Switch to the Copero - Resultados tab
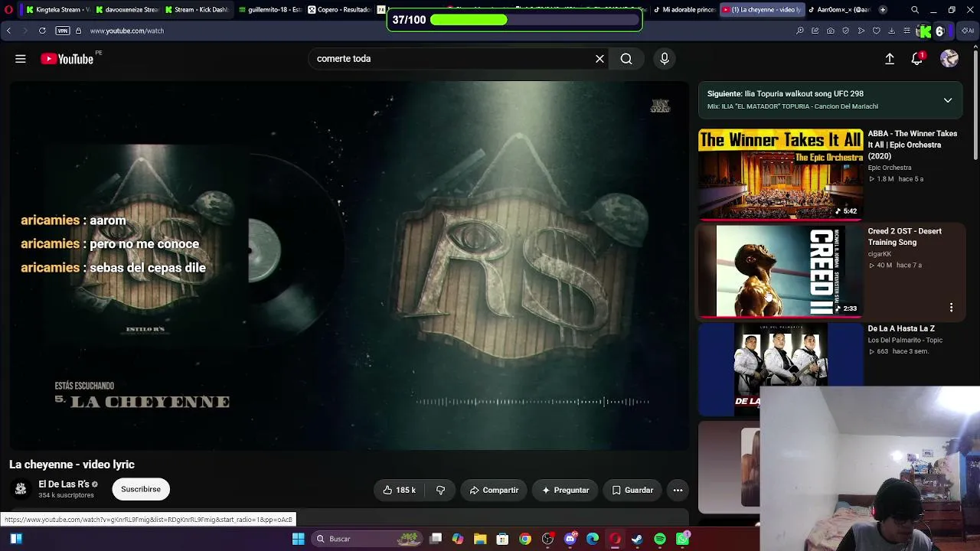 coord(339,10)
